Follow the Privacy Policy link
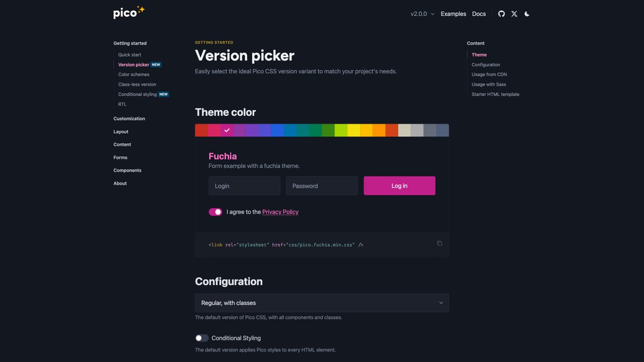The height and width of the screenshot is (362, 644). 280,212
